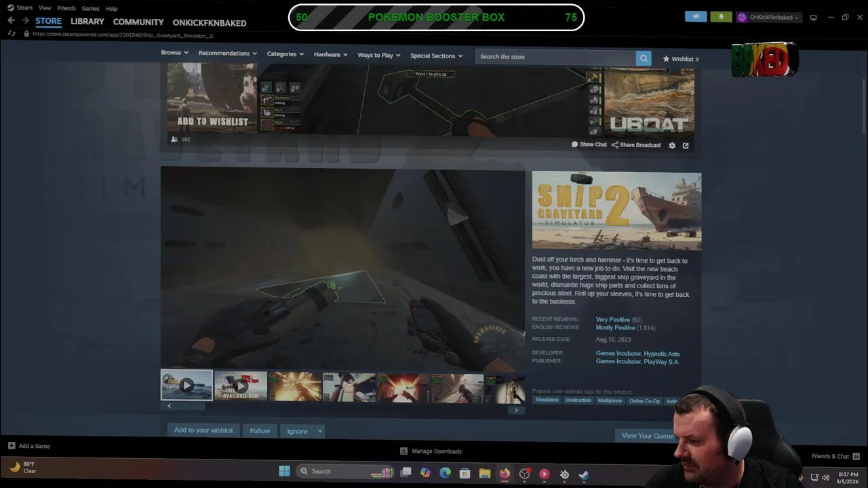Open Microsoft Store from the taskbar

[x=465, y=473]
